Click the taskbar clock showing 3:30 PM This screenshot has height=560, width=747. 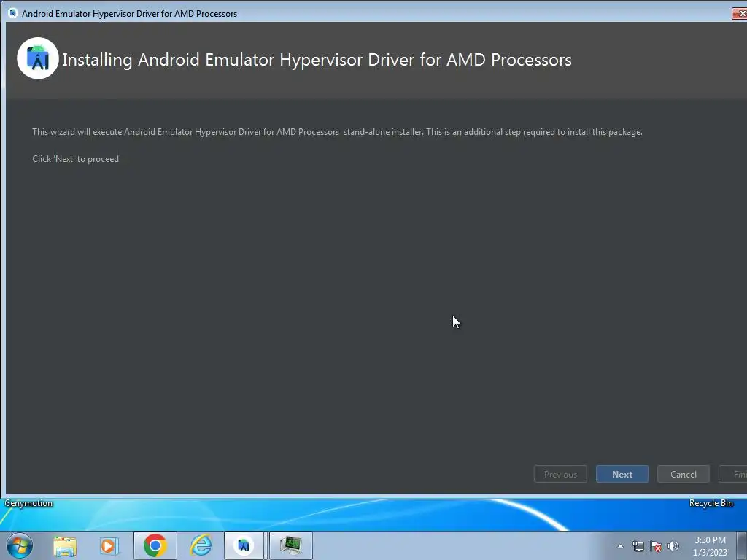(710, 546)
